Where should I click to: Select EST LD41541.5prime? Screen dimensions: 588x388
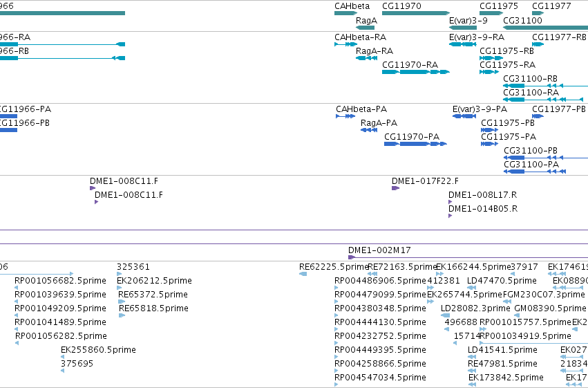pyautogui.click(x=472, y=357)
